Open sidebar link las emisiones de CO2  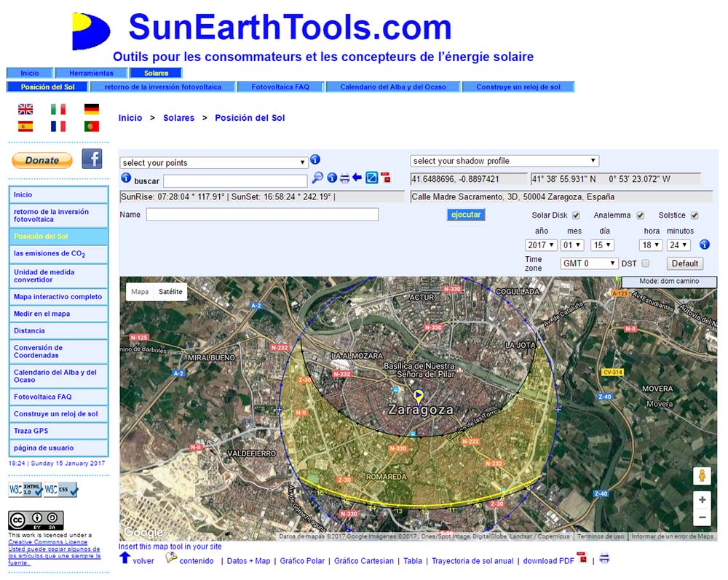(x=59, y=254)
